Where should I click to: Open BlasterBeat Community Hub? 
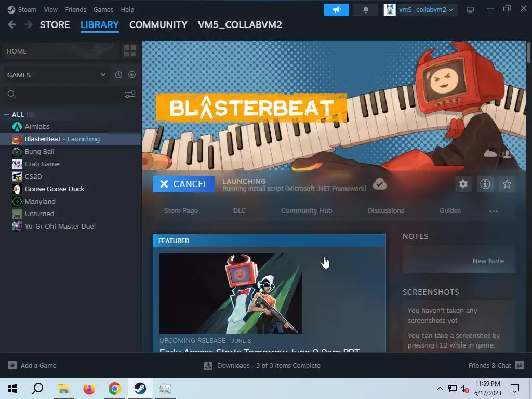[x=307, y=211]
